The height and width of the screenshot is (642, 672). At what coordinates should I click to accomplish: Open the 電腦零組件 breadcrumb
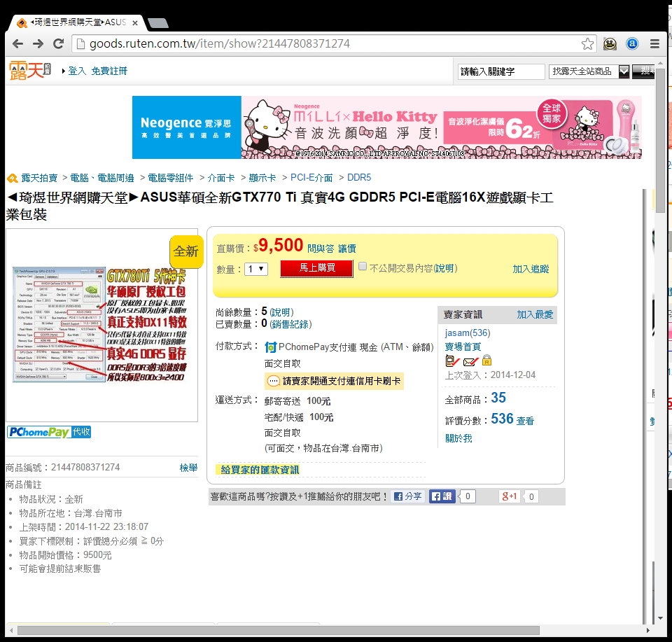pyautogui.click(x=171, y=178)
